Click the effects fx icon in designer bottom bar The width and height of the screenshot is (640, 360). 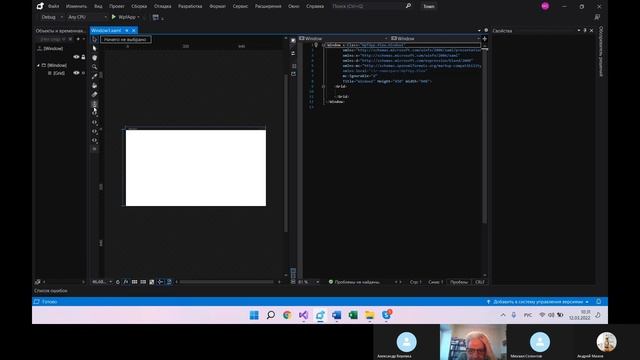(x=126, y=282)
